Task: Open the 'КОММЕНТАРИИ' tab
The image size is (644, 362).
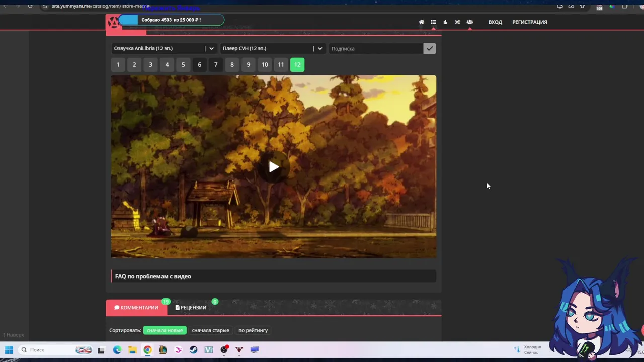Action: click(x=136, y=307)
